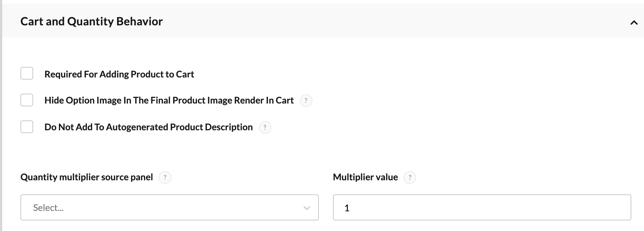Image resolution: width=644 pixels, height=231 pixels.
Task: Enable Required For Adding Product to Cart checkbox
Action: point(27,73)
